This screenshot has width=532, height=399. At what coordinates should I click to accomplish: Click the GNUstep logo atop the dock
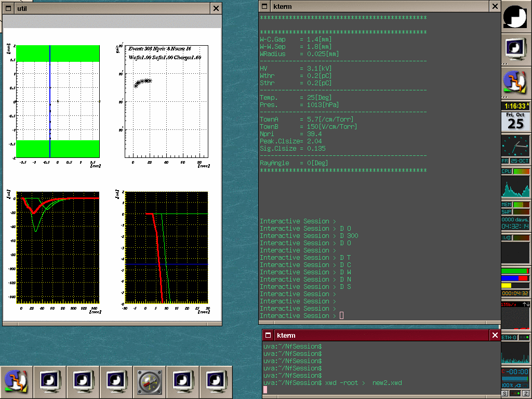[x=516, y=16]
